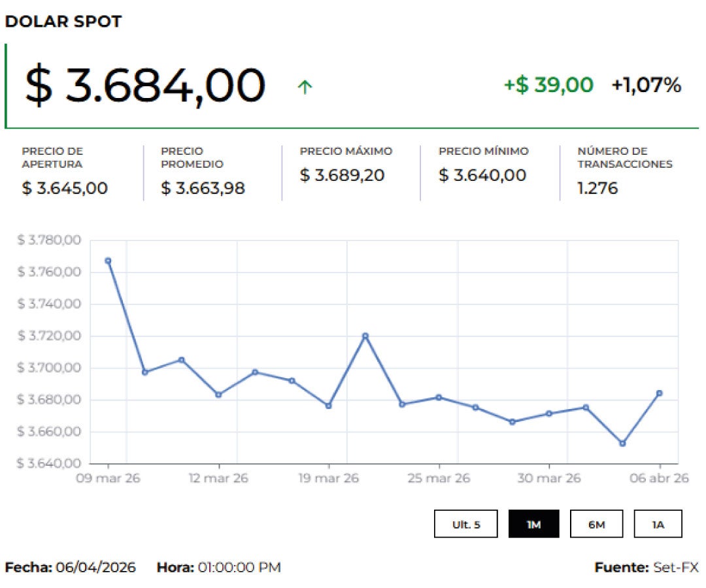The width and height of the screenshot is (706, 588).
Task: Click the first chart point on 09 mar
Action: pos(108,261)
